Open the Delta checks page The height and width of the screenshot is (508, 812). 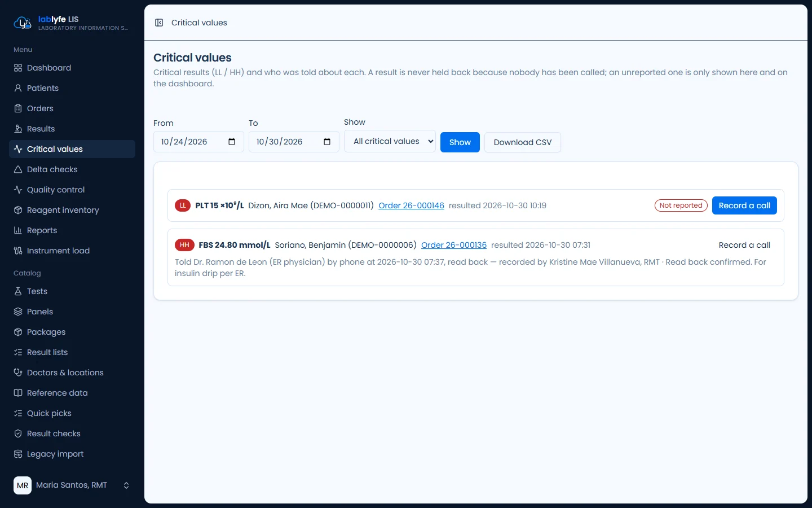point(72,169)
